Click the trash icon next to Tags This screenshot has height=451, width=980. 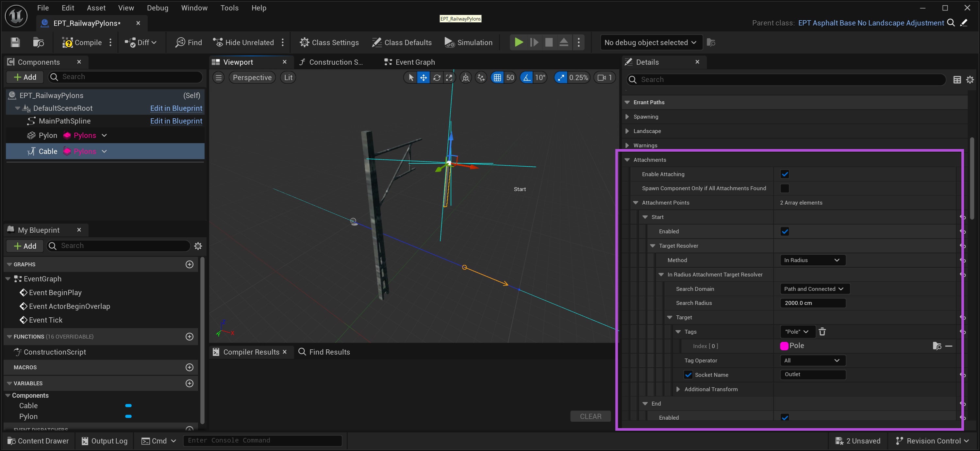point(822,331)
